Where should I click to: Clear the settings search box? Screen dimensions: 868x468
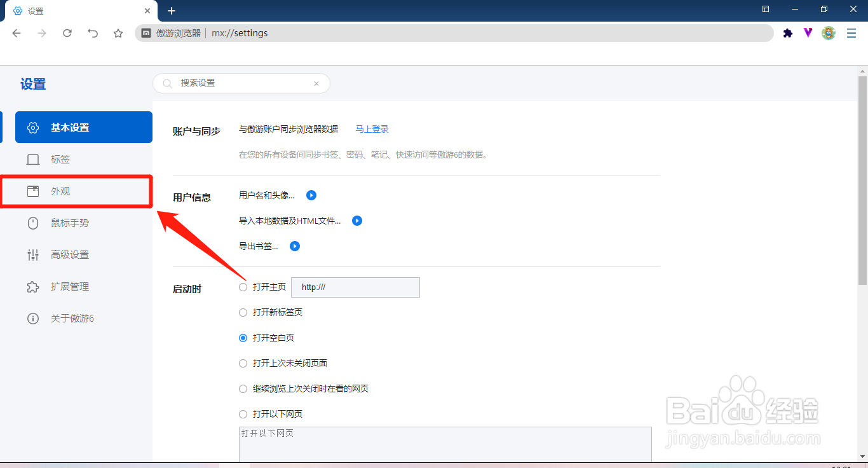316,83
